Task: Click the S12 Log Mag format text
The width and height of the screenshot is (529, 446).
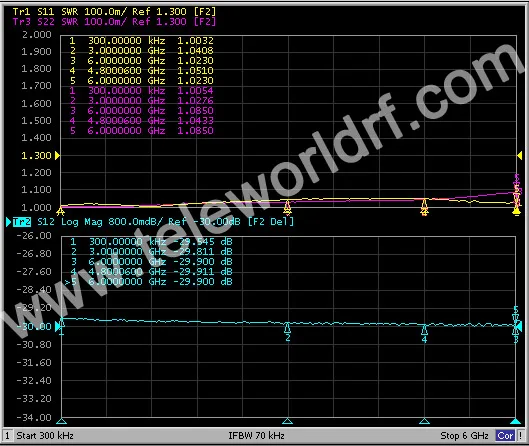Action: (x=70, y=222)
